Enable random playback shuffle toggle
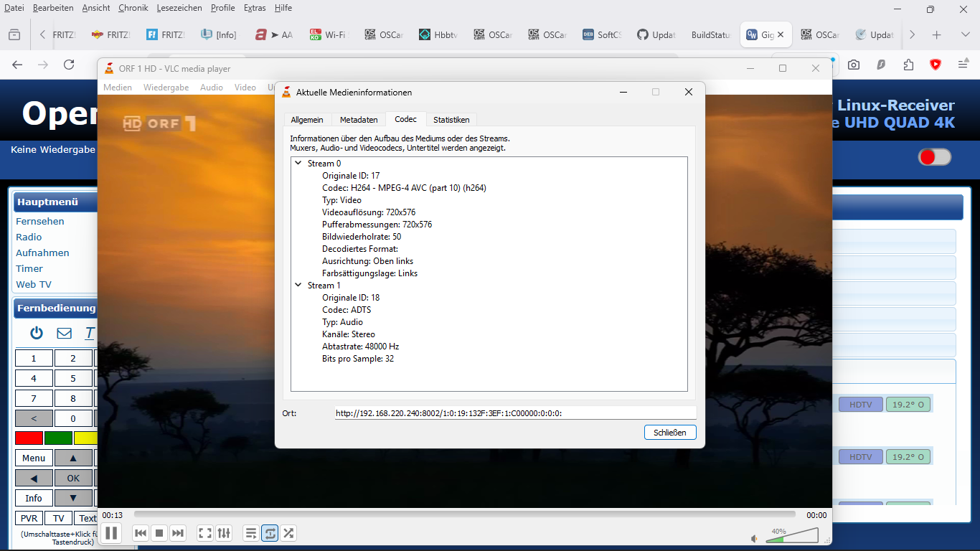This screenshot has height=551, width=980. point(288,533)
